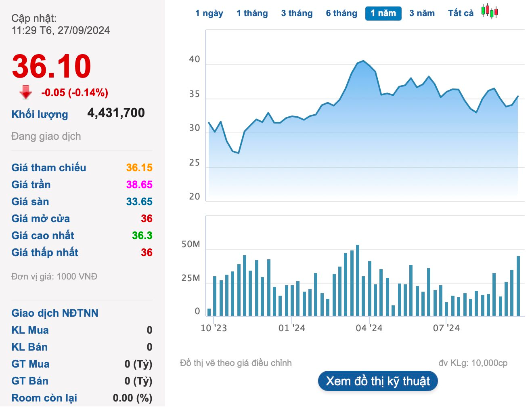
Task: Click the red down arrow price indicator
Action: click(26, 92)
